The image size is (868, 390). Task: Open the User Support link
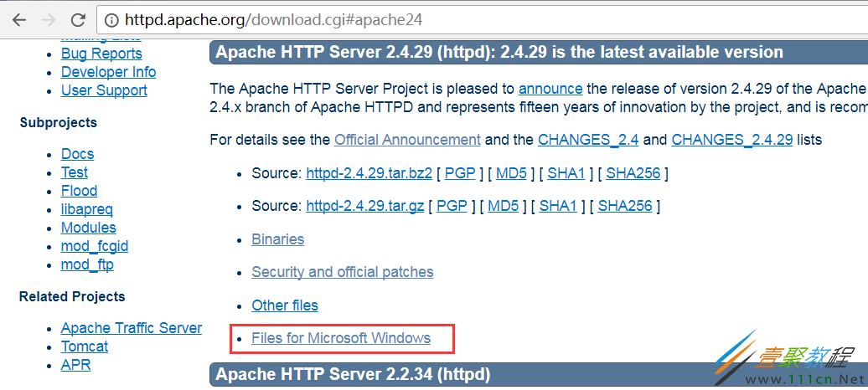(104, 90)
